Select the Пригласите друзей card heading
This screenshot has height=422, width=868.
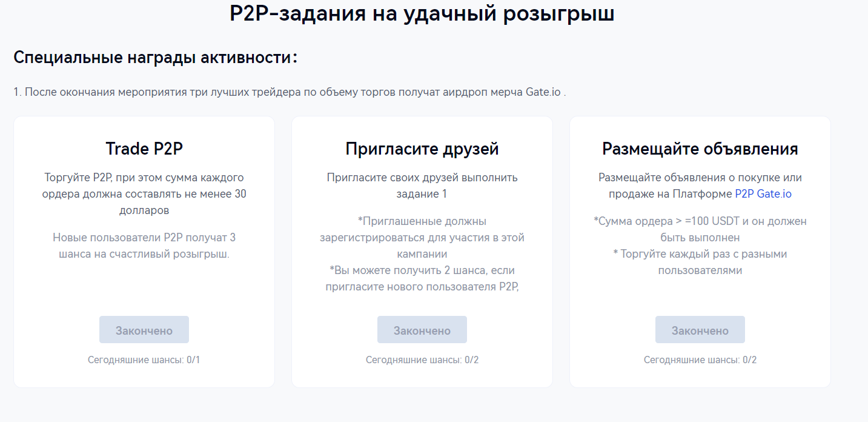click(x=422, y=149)
